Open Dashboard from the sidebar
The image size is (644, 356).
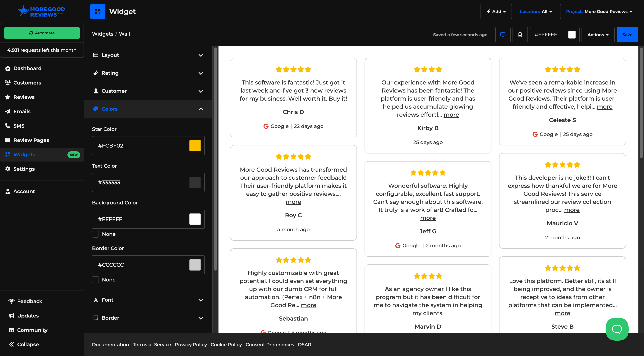coord(27,68)
